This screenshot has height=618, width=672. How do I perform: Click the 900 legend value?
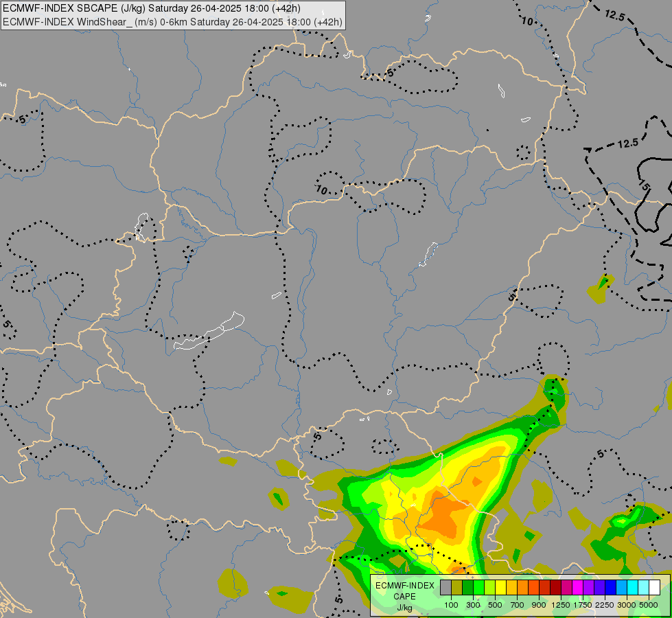(539, 605)
